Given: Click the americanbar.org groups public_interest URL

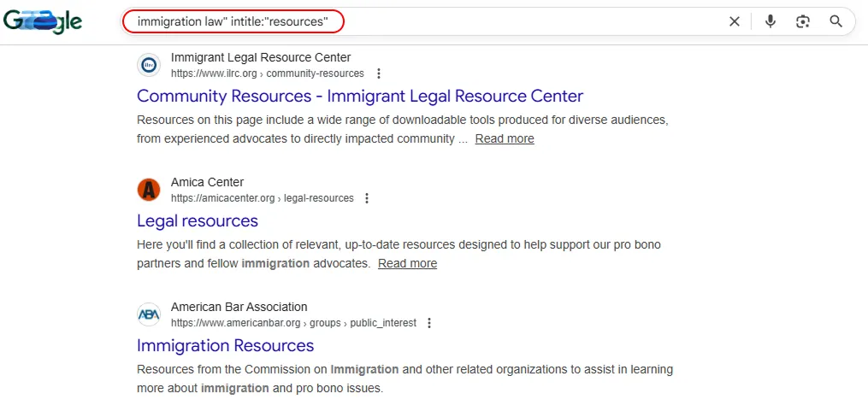Looking at the screenshot, I should (x=293, y=323).
